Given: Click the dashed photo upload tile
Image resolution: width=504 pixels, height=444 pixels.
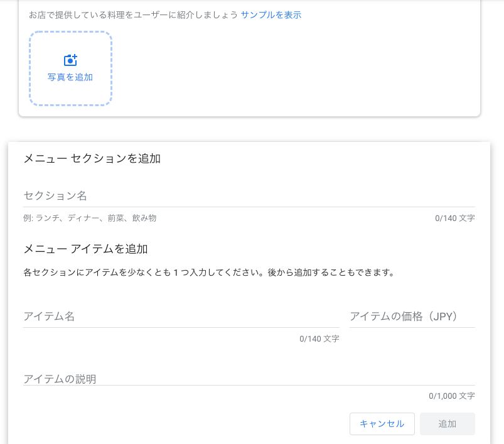Looking at the screenshot, I should click(x=70, y=68).
